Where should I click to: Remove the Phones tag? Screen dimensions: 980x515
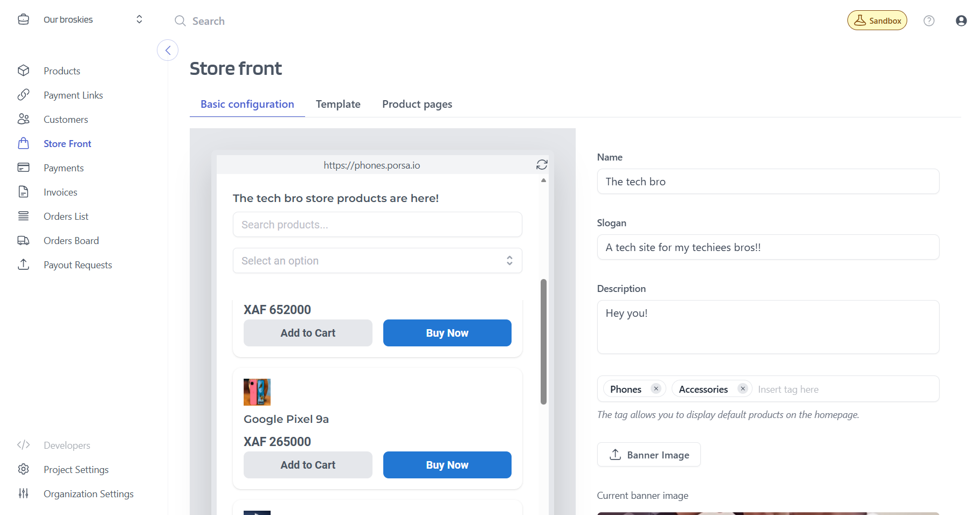coord(656,388)
